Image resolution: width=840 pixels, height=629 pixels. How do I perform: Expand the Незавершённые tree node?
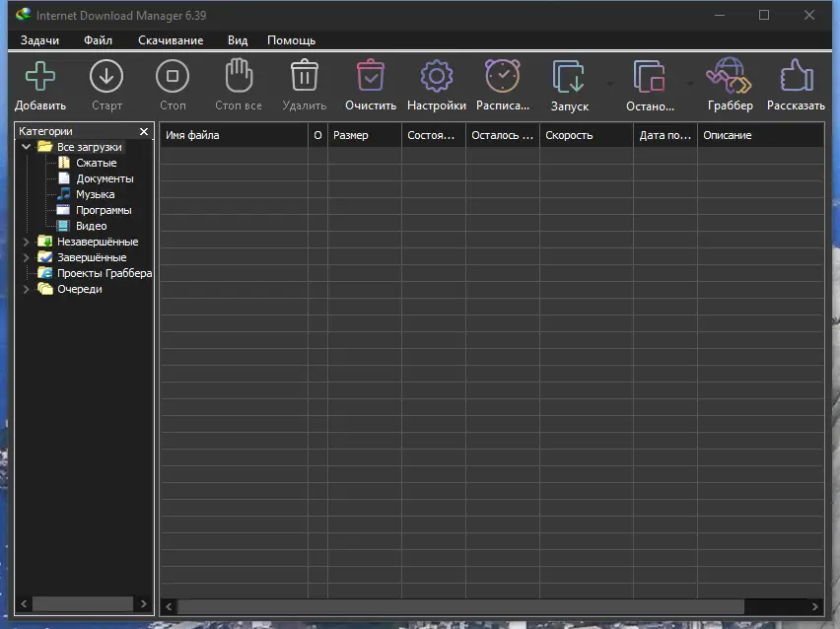[26, 242]
